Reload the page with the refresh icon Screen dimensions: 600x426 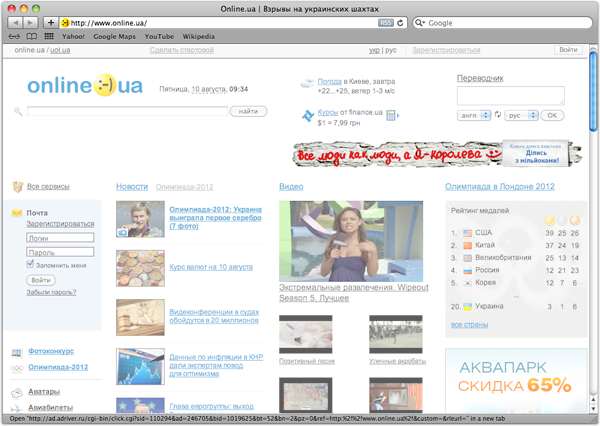401,22
